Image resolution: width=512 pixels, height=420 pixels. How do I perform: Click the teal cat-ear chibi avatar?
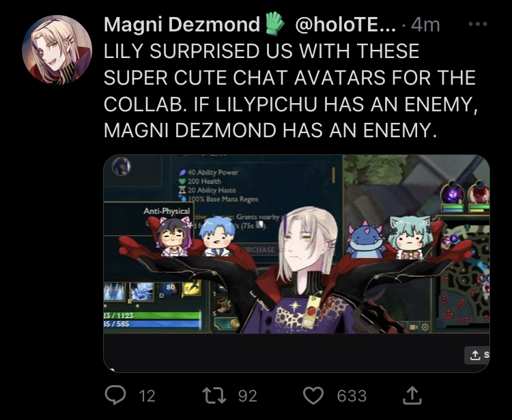410,238
